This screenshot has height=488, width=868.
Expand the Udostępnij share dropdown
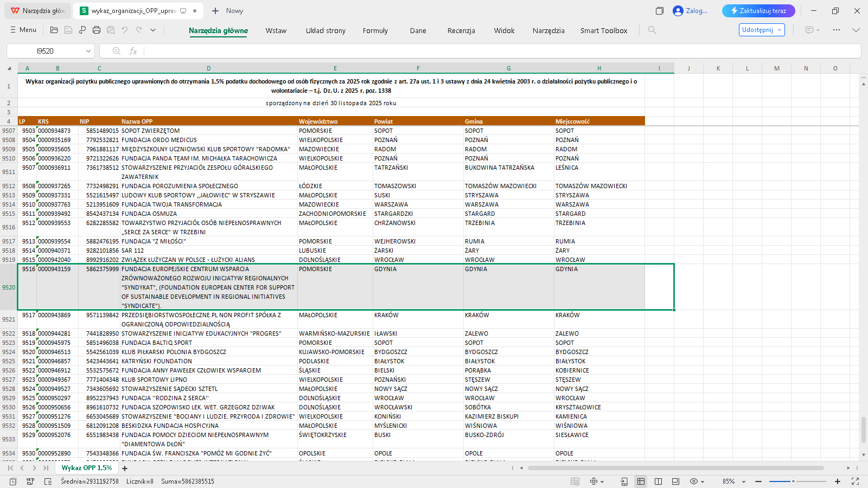[780, 30]
